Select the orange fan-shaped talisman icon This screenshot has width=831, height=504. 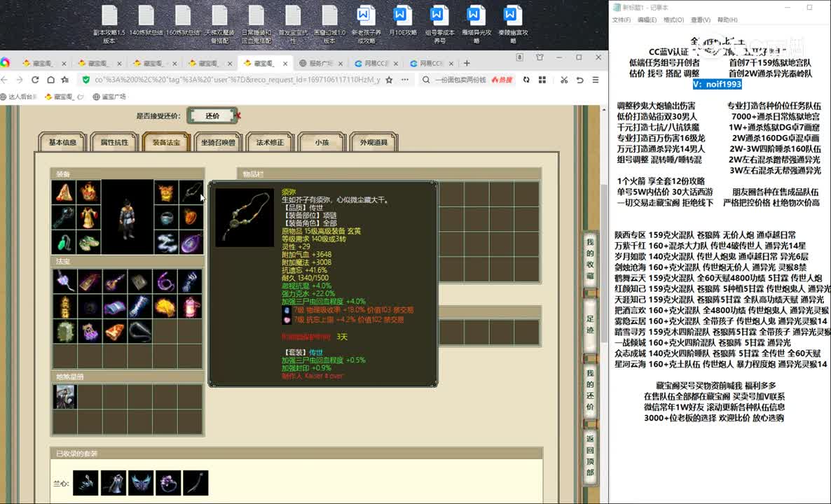114,331
